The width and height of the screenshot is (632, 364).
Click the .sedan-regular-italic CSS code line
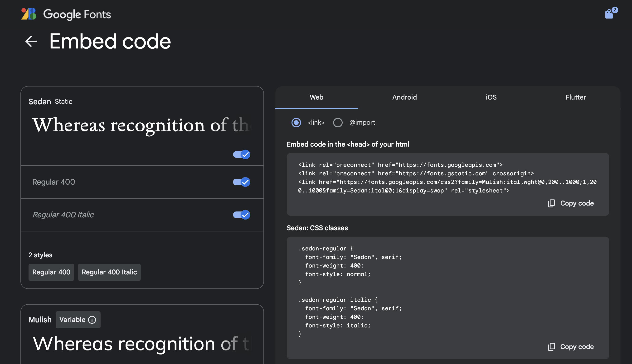tap(338, 300)
